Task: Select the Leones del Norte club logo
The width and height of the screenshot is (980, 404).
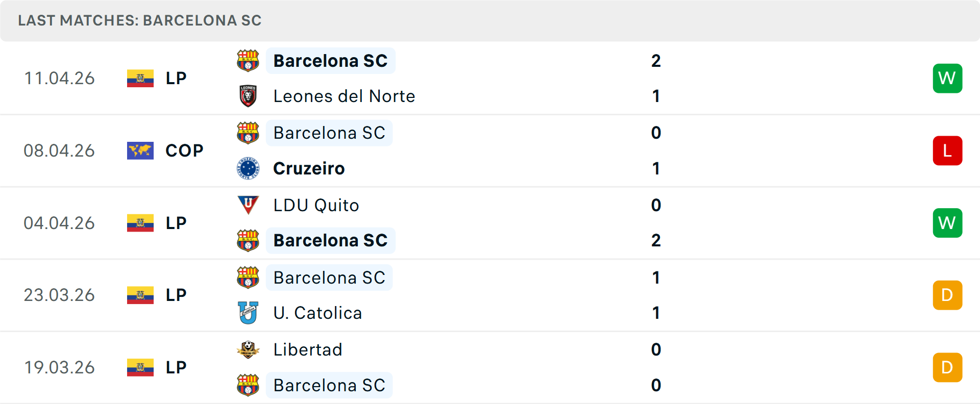Action: click(x=249, y=95)
